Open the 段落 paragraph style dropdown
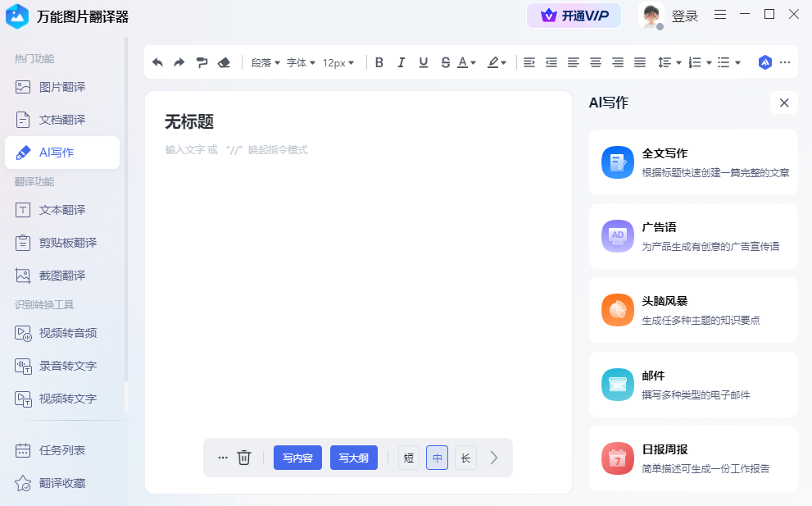Viewport: 812px width, 506px height. (x=264, y=62)
